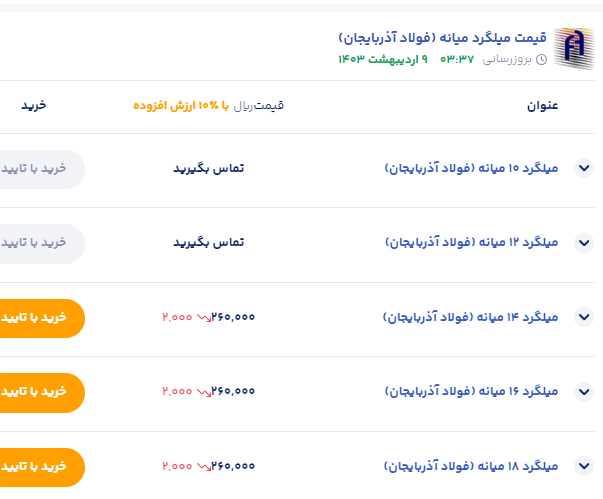Open the میلگرد 12 میانه product link
The width and height of the screenshot is (603, 499).
coord(471,242)
